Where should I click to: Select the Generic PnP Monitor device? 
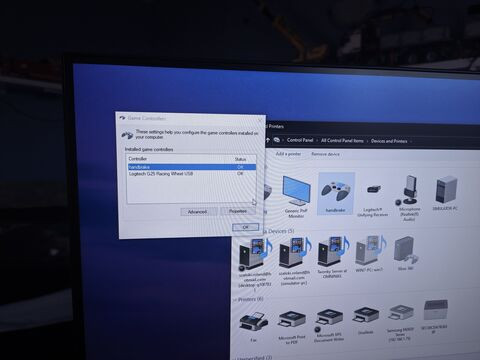click(296, 196)
